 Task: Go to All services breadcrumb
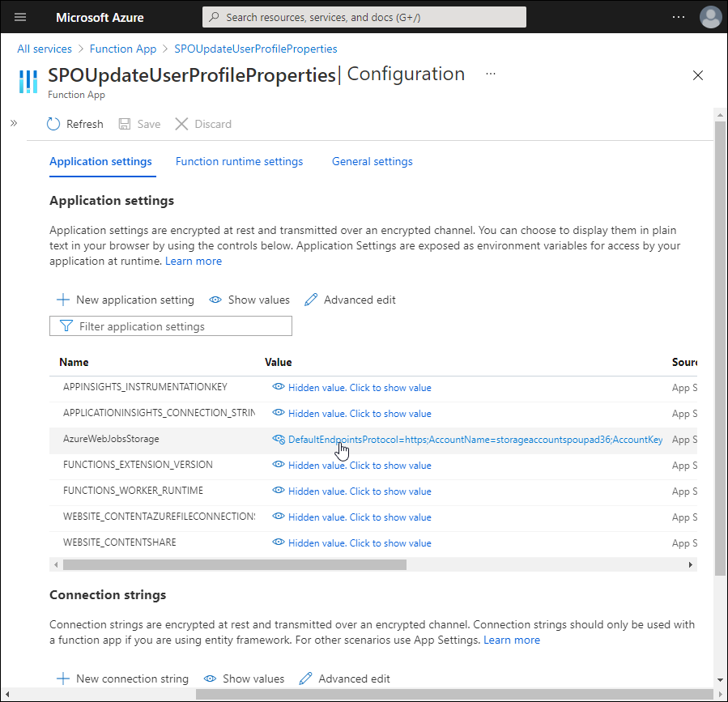coord(45,49)
